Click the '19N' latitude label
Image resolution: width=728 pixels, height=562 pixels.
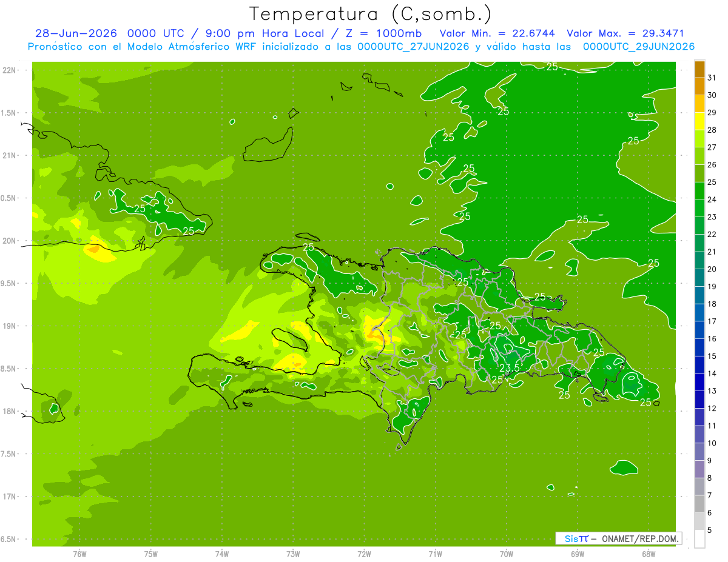point(9,326)
